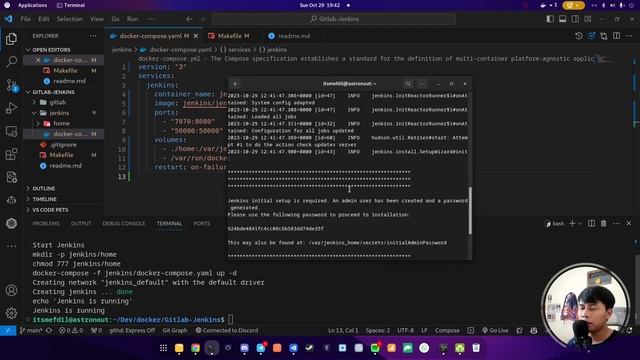Screen dimensions: 640x360
Task: Kill terminal with trash icon
Action: coord(604,223)
